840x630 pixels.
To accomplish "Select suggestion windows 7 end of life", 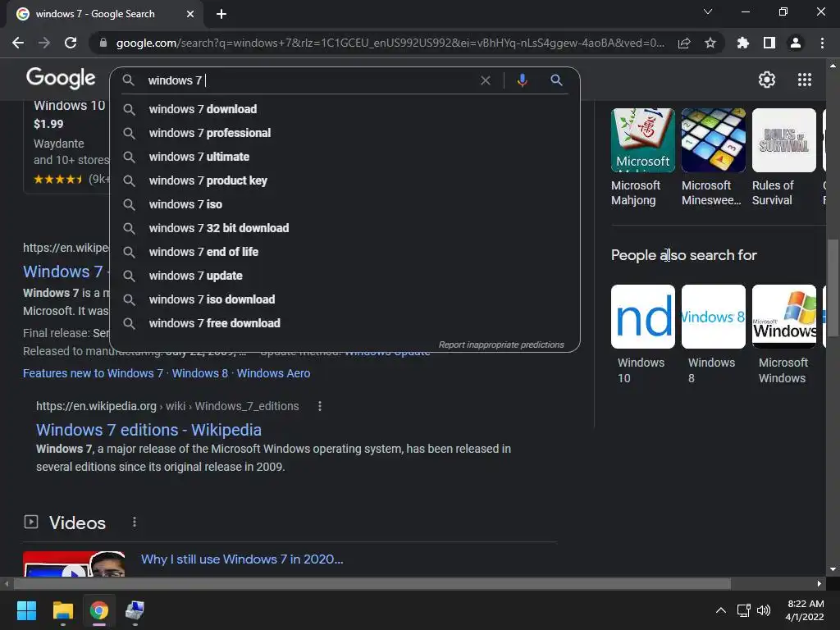I will click(x=345, y=252).
